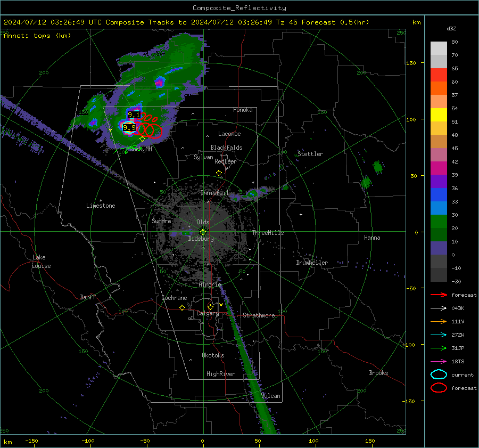Click the Limestone label
This screenshot has width=479, height=448.
tap(101, 206)
